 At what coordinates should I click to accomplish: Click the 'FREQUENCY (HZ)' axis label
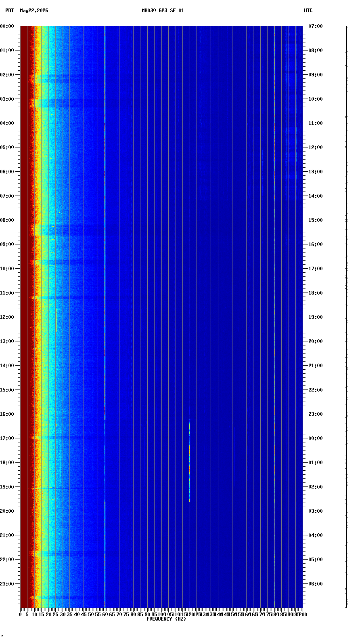(166, 619)
